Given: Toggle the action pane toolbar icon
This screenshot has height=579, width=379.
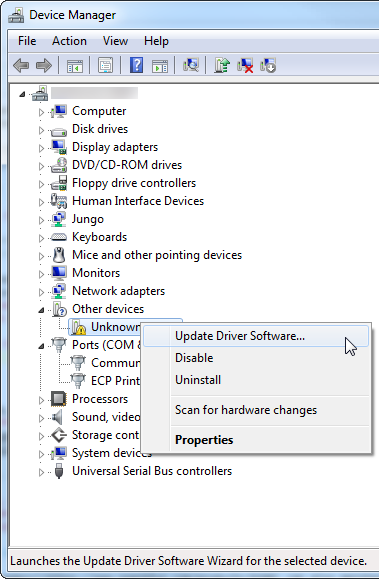Looking at the screenshot, I should (x=160, y=66).
